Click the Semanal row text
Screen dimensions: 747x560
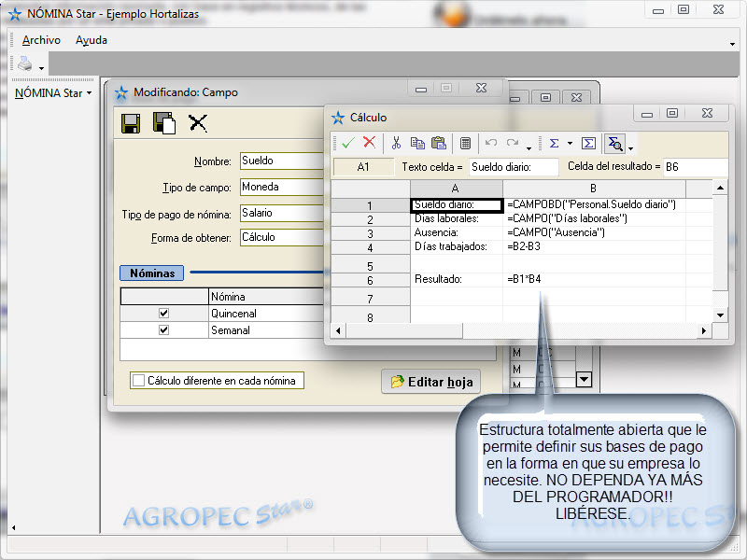(231, 330)
